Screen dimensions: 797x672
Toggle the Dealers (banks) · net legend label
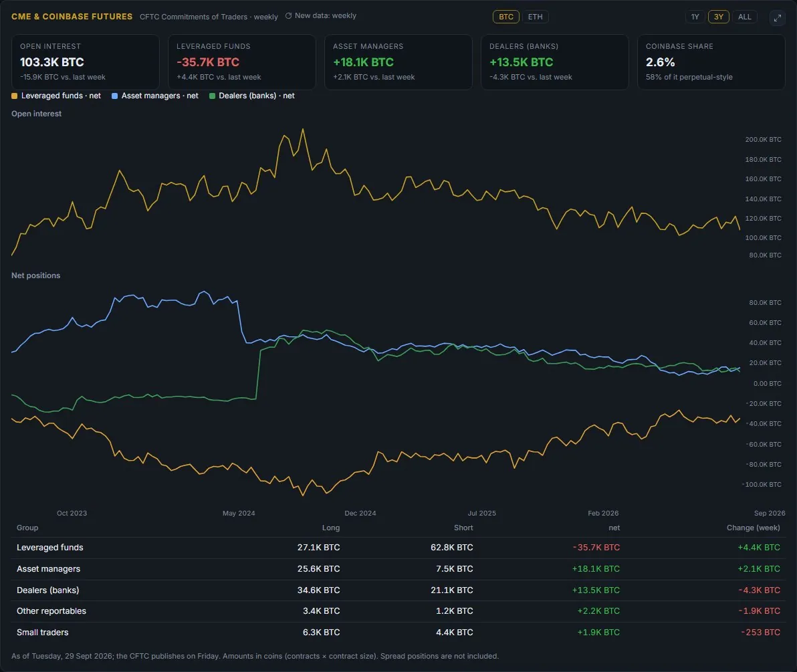point(257,96)
